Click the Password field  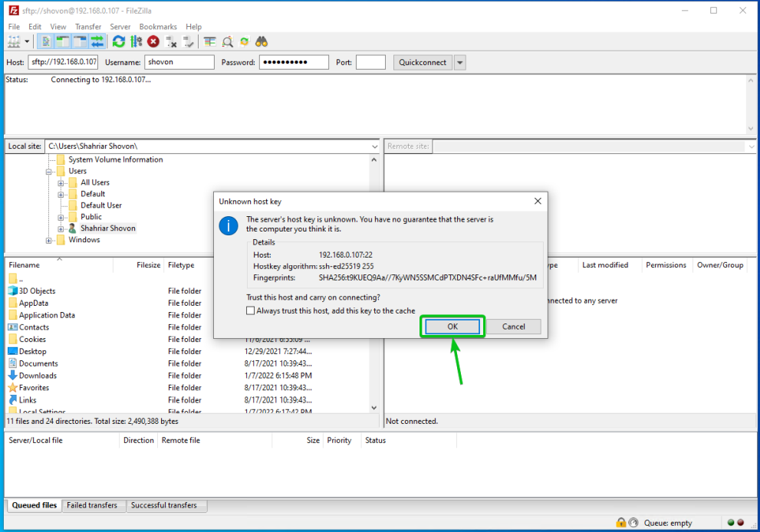coord(294,62)
